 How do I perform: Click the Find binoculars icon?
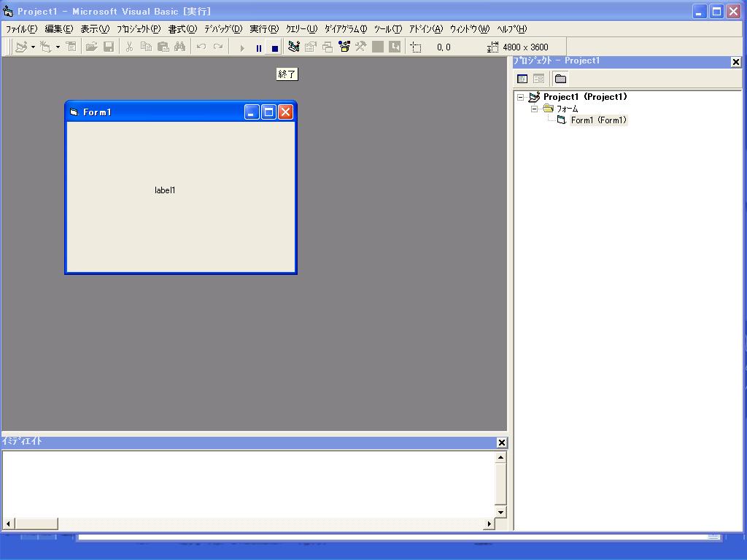pyautogui.click(x=179, y=47)
